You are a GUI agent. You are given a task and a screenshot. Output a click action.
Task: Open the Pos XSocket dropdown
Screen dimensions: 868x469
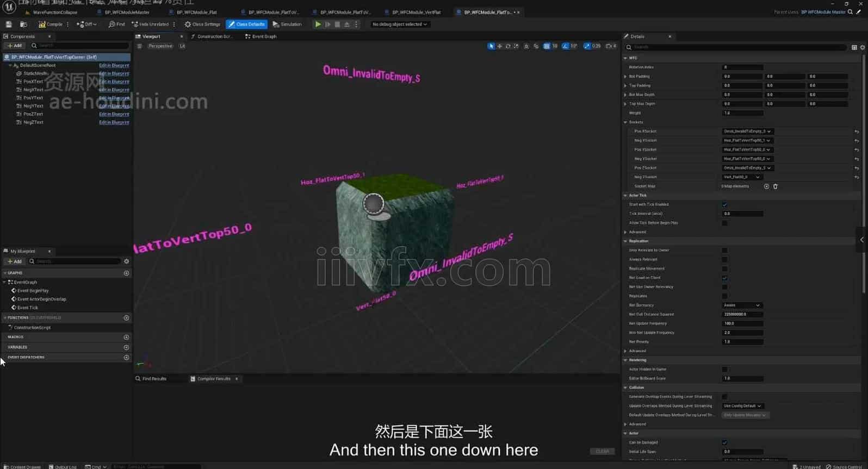pos(747,132)
